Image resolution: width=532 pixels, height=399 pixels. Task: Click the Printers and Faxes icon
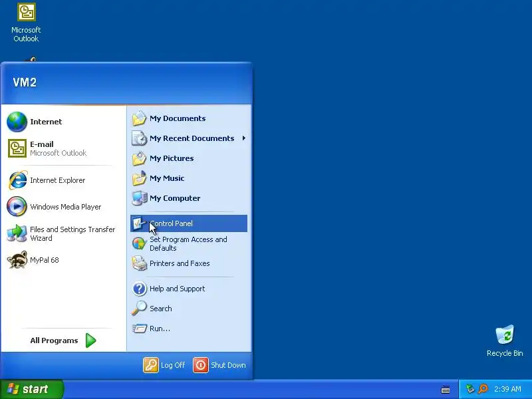pyautogui.click(x=139, y=263)
